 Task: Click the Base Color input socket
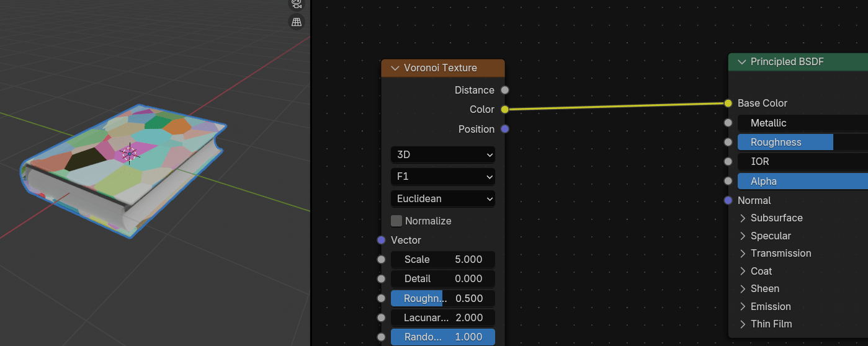coord(728,104)
